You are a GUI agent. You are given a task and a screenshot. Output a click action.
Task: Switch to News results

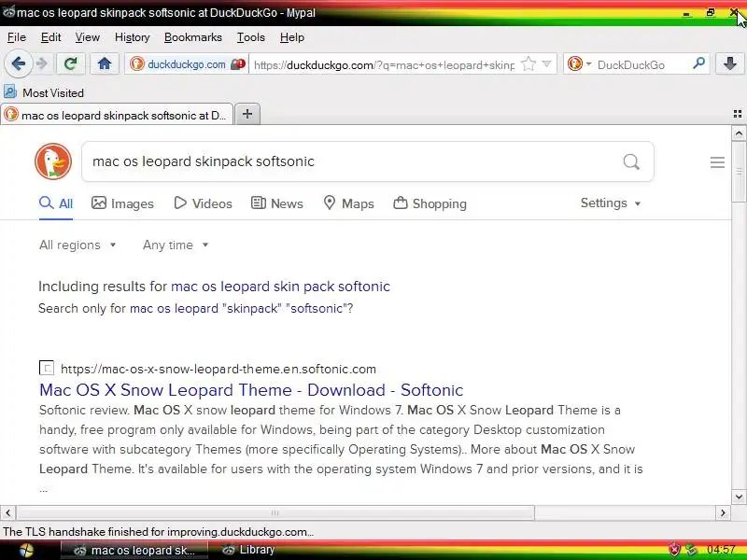(276, 203)
